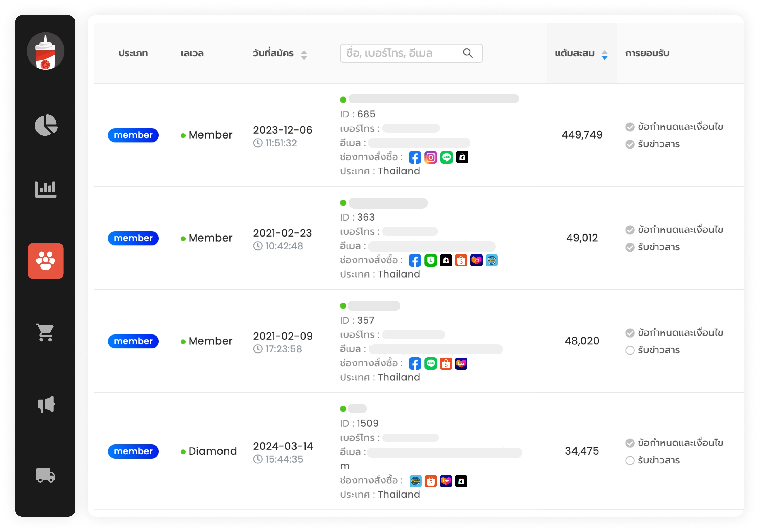The height and width of the screenshot is (532, 759).
Task: Sort by แต้มสะสม arrows
Action: point(605,55)
